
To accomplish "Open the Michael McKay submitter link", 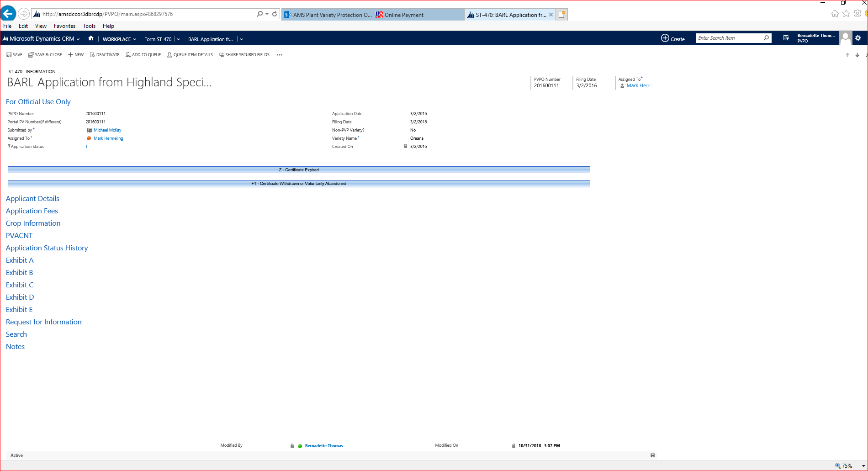I will [x=107, y=130].
